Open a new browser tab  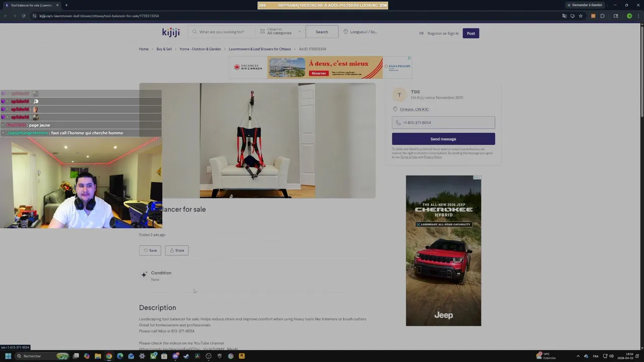click(x=66, y=5)
